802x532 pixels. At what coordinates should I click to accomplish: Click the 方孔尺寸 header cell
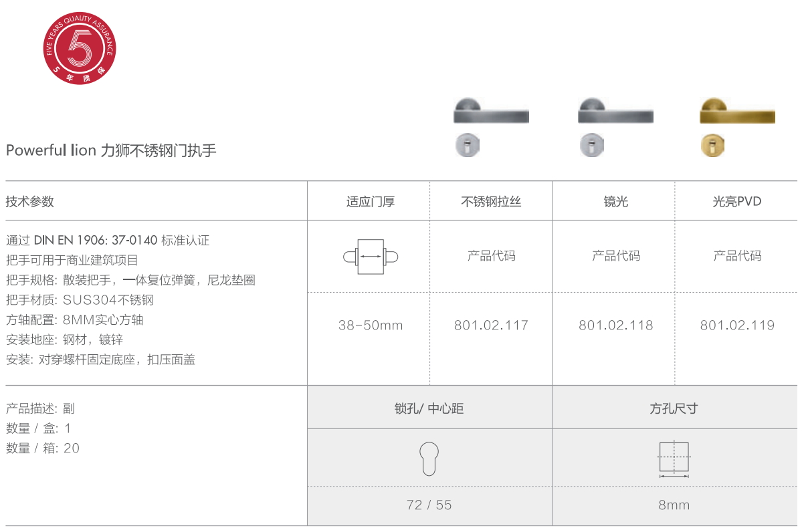coord(674,408)
